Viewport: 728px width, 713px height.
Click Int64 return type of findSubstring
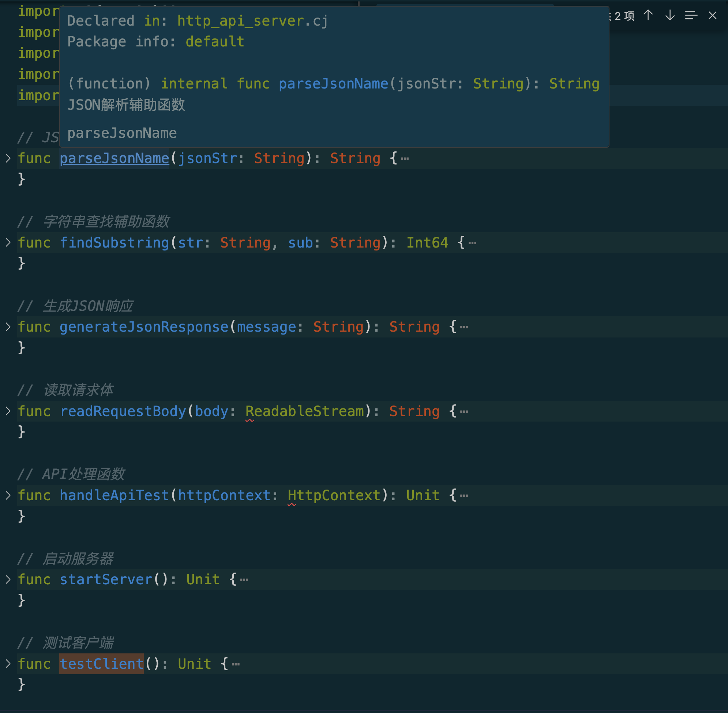(x=427, y=243)
